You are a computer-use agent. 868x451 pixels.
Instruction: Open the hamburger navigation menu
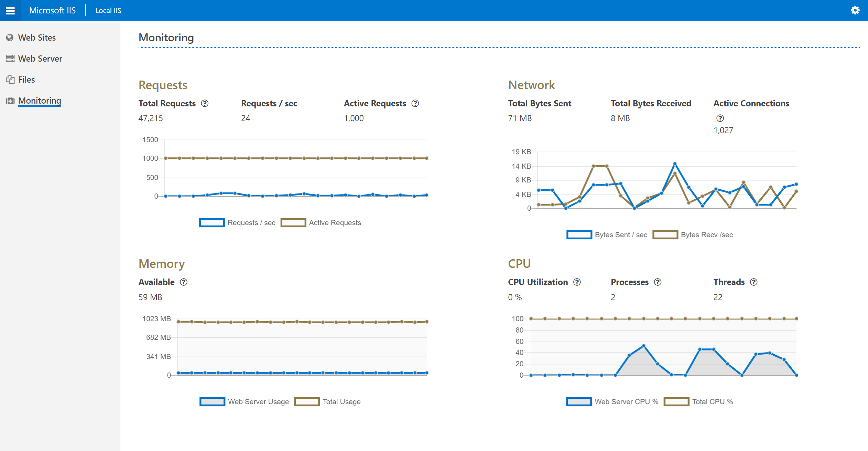[10, 10]
